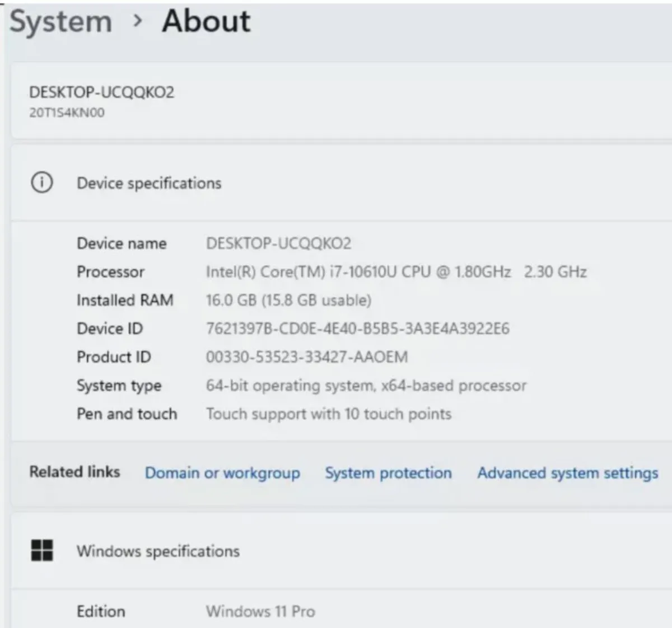Click the System type row
The image size is (672, 628).
tap(119, 385)
